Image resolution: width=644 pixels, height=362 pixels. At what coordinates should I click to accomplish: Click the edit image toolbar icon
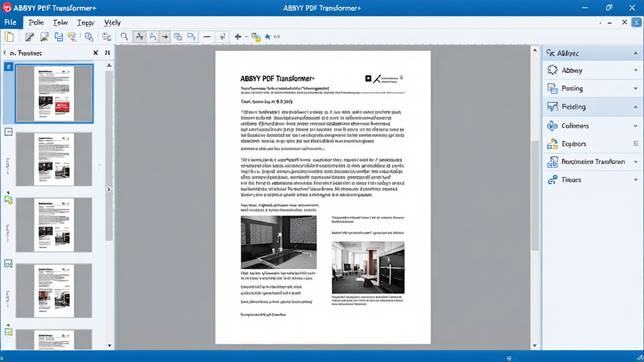[44, 36]
